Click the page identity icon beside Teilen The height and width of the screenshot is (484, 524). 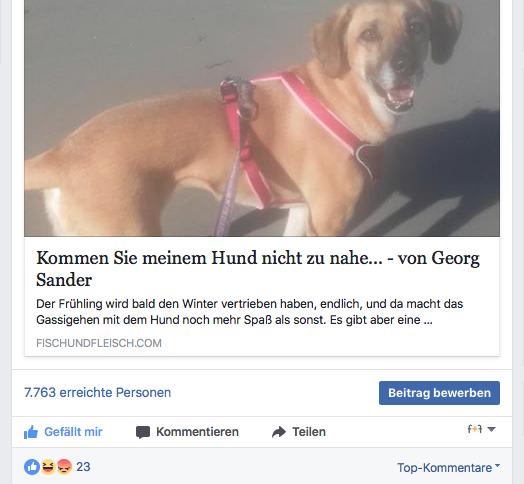[475, 429]
